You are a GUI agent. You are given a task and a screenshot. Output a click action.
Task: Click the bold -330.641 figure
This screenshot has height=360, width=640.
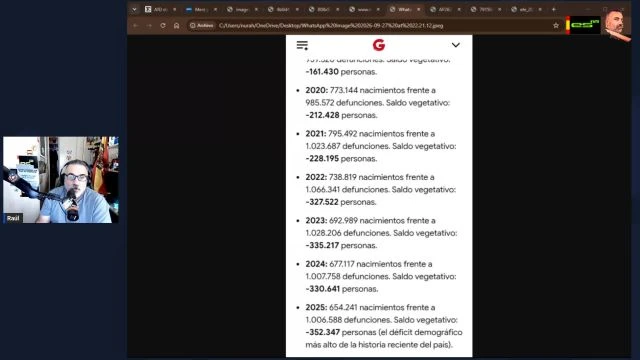[x=322, y=289]
